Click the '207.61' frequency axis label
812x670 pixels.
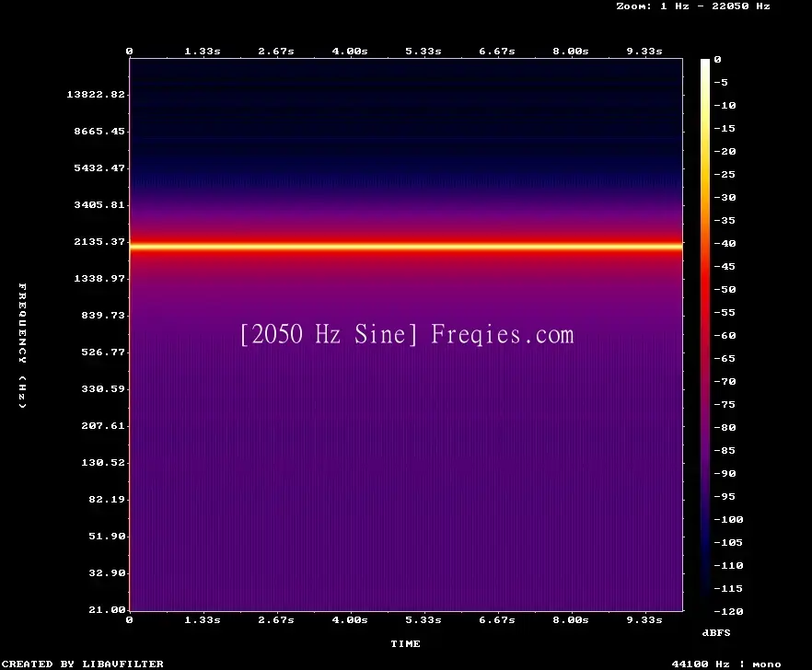103,425
